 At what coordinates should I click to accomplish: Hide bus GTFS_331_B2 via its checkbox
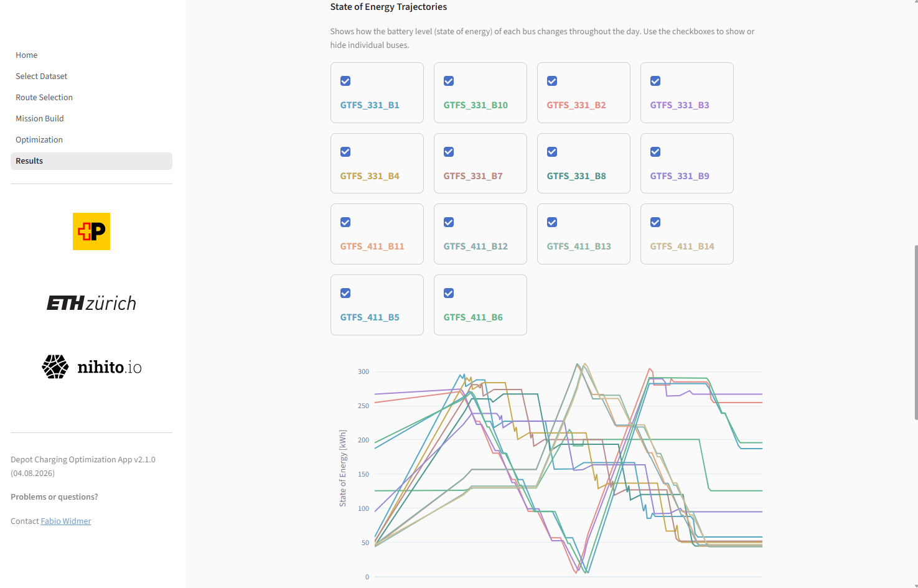(552, 81)
